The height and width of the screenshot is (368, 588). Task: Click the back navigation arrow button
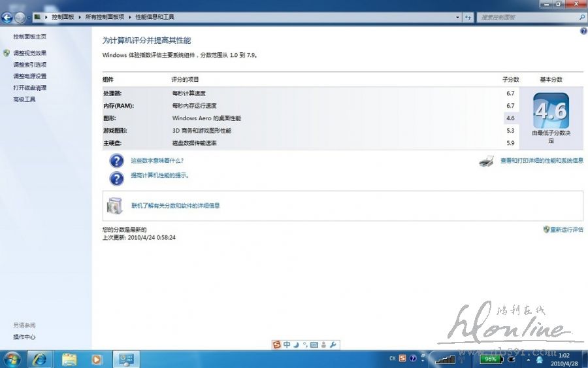pos(7,18)
